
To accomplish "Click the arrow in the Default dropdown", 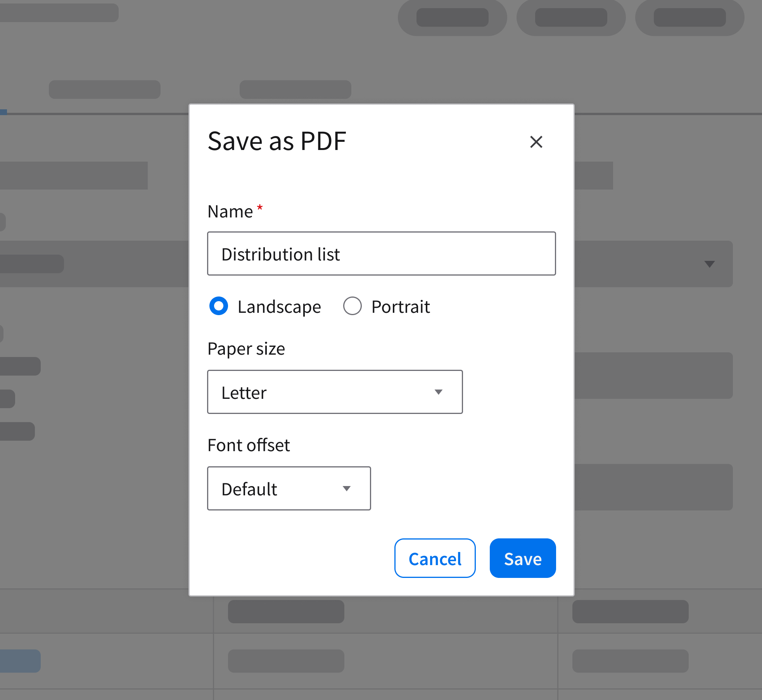I will pyautogui.click(x=347, y=489).
